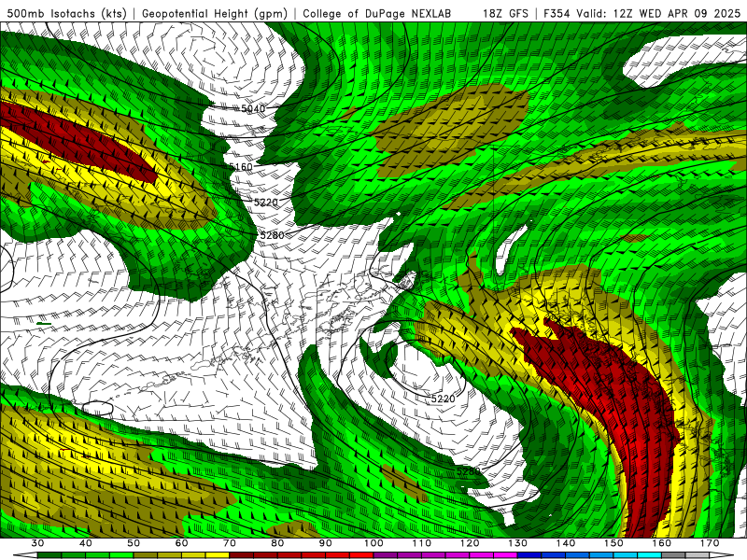Click the gray swatch right of 160
Viewport: 747px width, 560px height.
674,555
